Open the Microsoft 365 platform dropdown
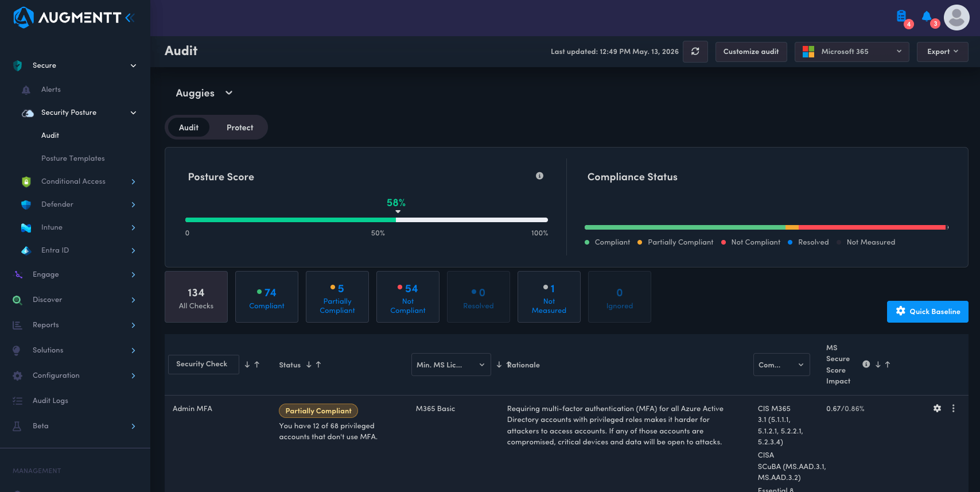This screenshot has height=492, width=980. click(851, 52)
